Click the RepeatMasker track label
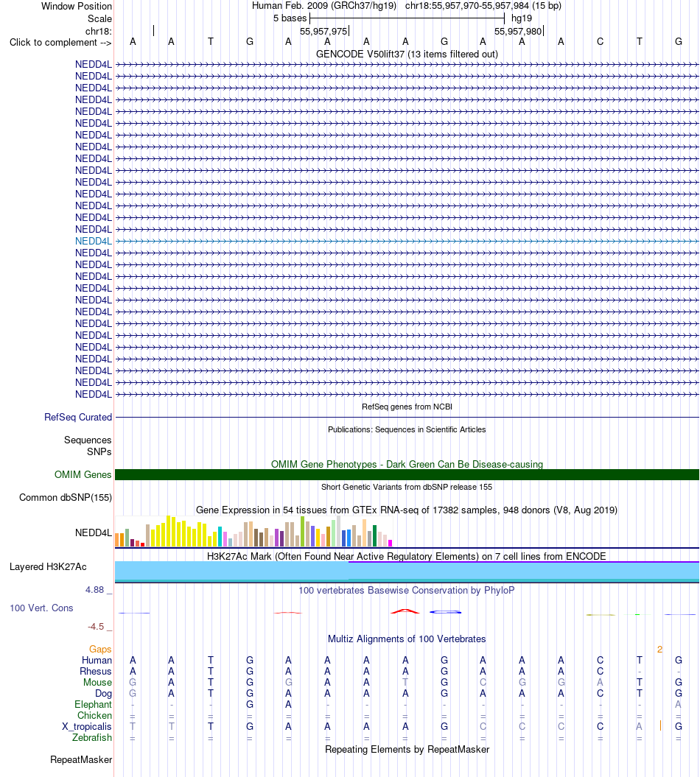 pyautogui.click(x=81, y=759)
